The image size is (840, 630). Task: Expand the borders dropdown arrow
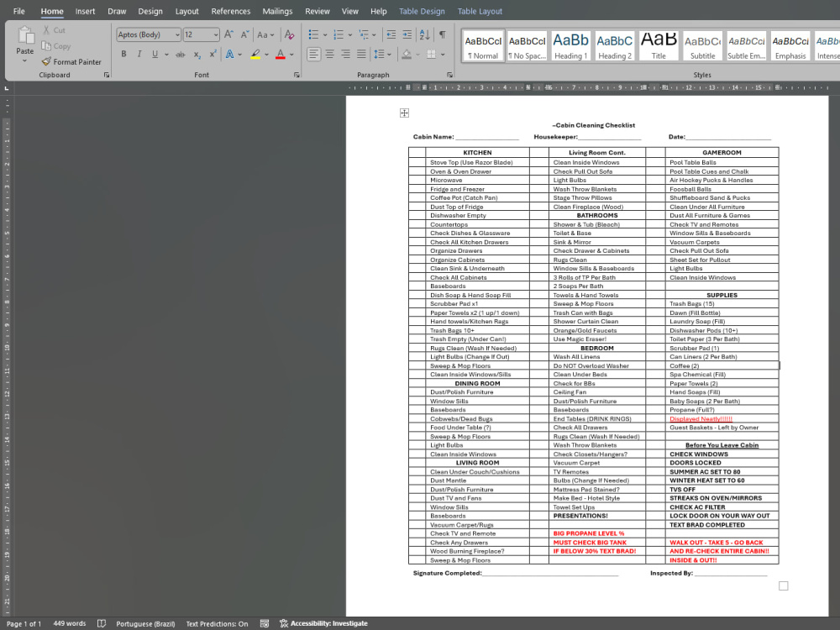click(x=443, y=54)
